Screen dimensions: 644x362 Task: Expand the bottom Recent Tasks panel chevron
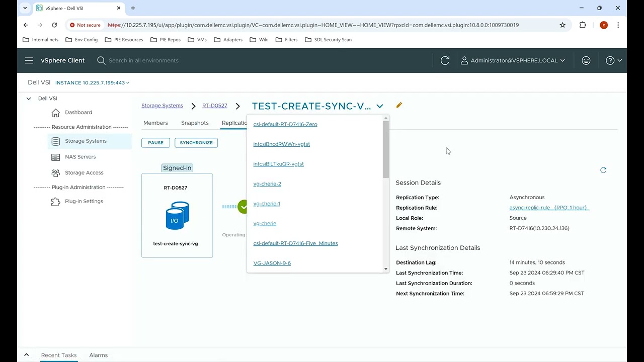pos(26,355)
